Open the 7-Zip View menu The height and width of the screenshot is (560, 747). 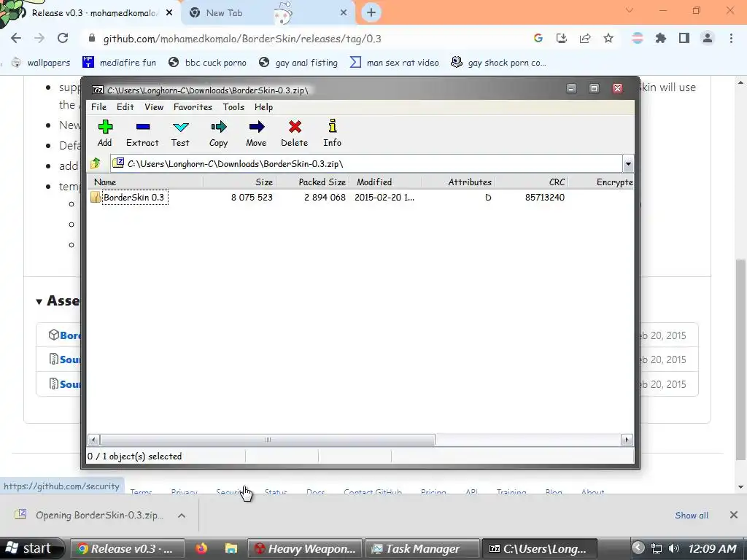coord(154,107)
